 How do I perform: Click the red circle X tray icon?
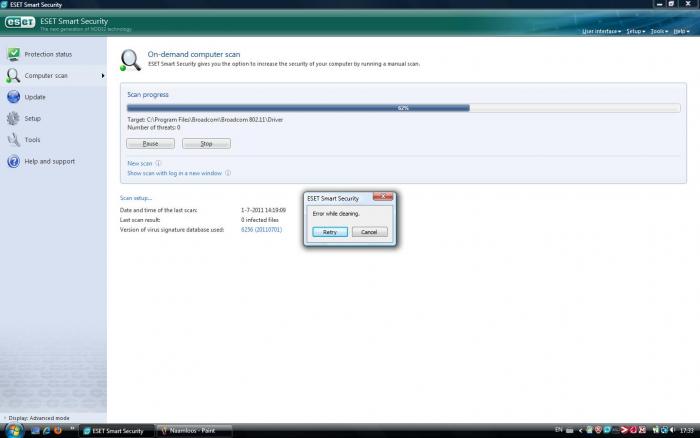tap(598, 430)
